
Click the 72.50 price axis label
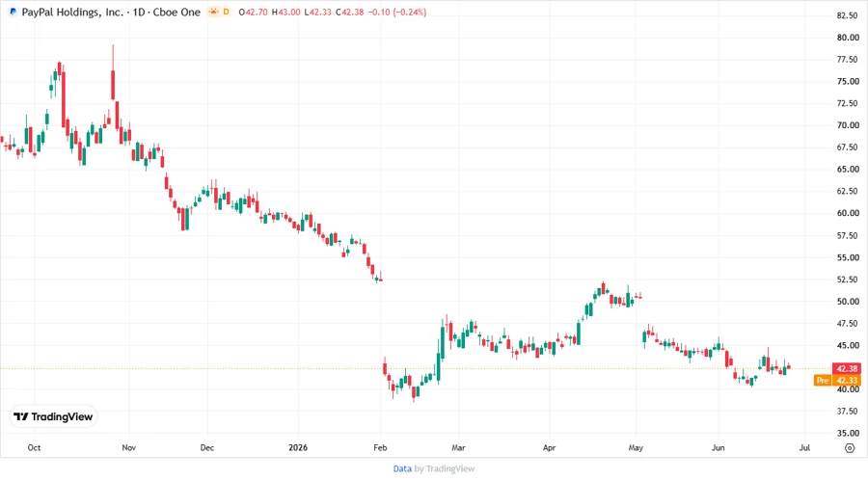(848, 103)
